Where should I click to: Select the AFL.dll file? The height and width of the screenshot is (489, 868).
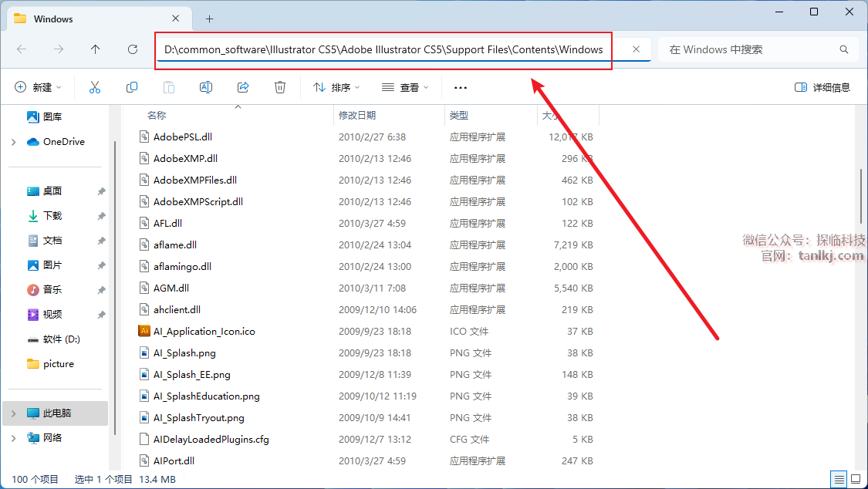coord(167,223)
